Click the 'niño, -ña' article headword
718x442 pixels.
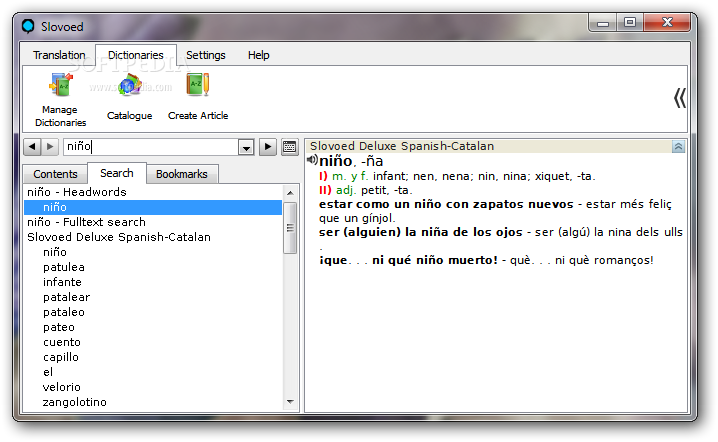click(351, 161)
